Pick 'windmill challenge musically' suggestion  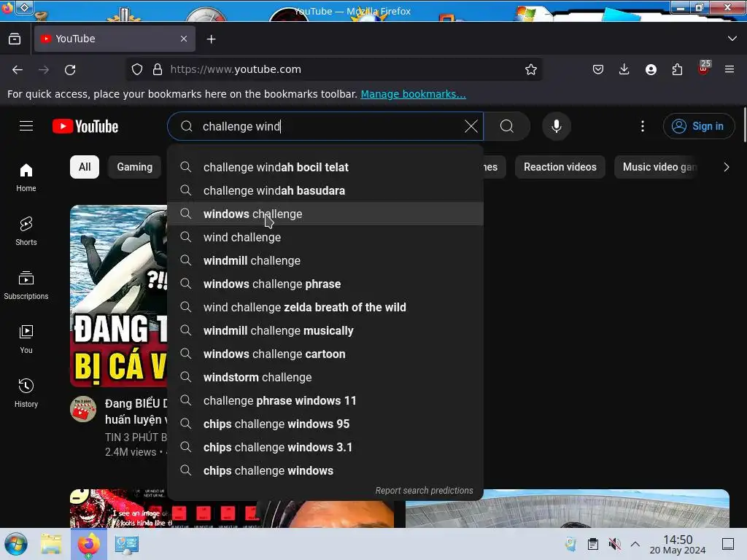[325, 330]
